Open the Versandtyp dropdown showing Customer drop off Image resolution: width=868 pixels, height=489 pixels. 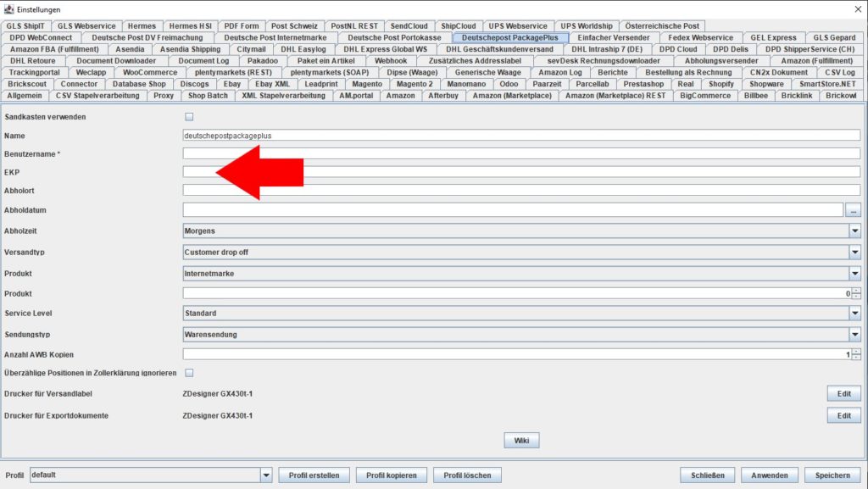point(521,253)
